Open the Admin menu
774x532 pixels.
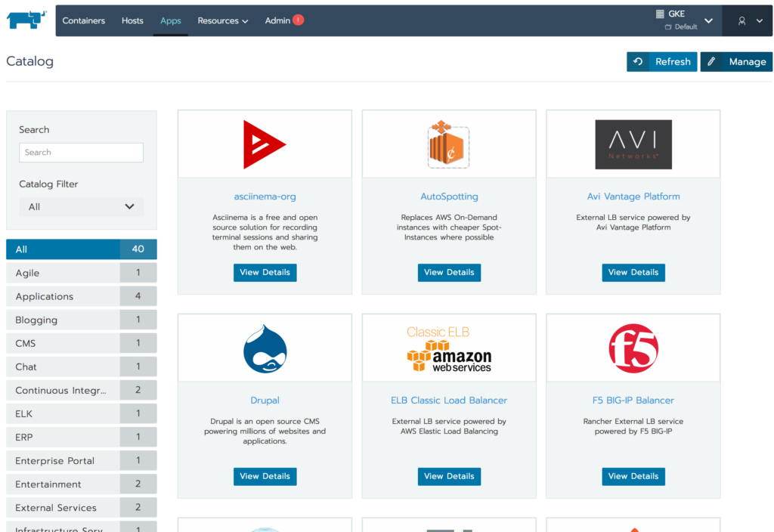[x=277, y=20]
